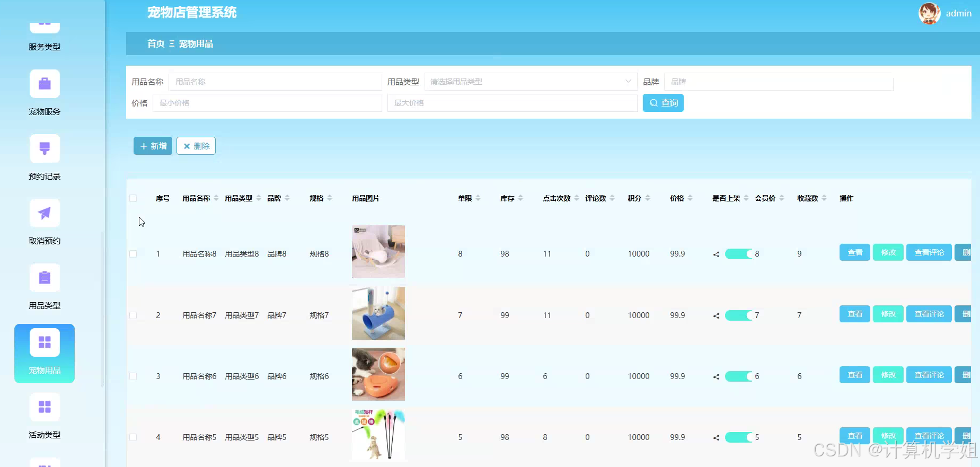Click the 查询 search button
980x467 pixels.
663,103
